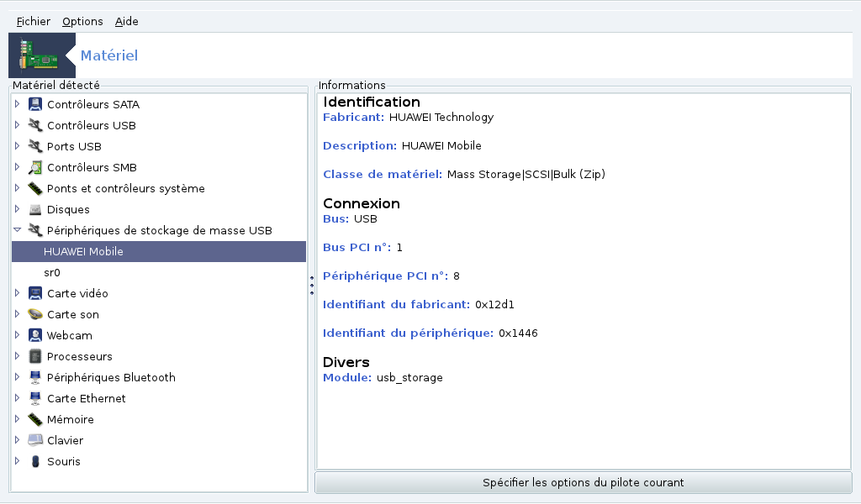Click the vendor ID value 0x12d1
This screenshot has width=861, height=504.
[x=494, y=305]
